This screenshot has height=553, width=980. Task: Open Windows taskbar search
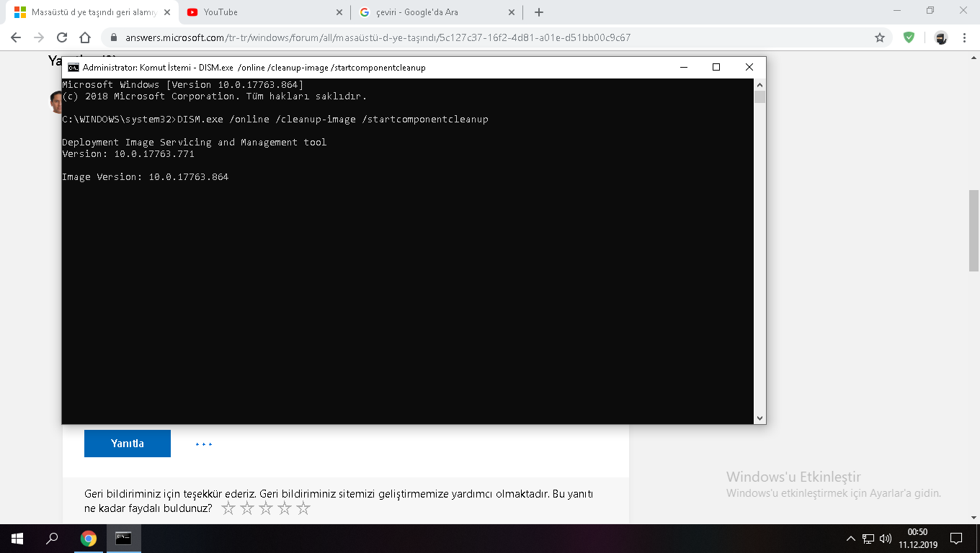[x=52, y=539]
